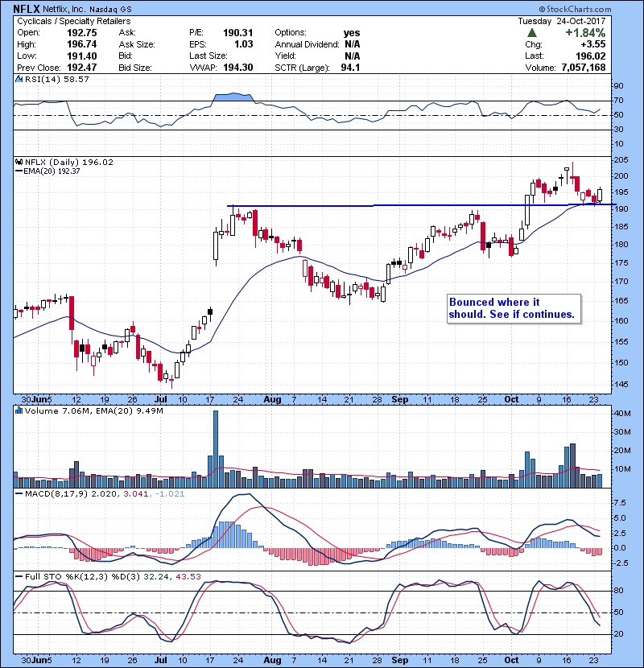Click 'Oct' on the bottom stochastic date axis
The width and height of the screenshot is (644, 668).
511,660
